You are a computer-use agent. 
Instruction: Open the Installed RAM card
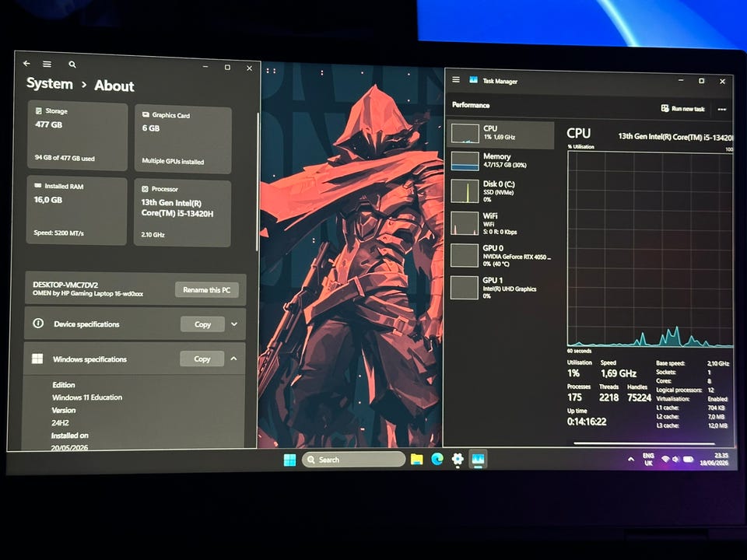[x=77, y=210]
